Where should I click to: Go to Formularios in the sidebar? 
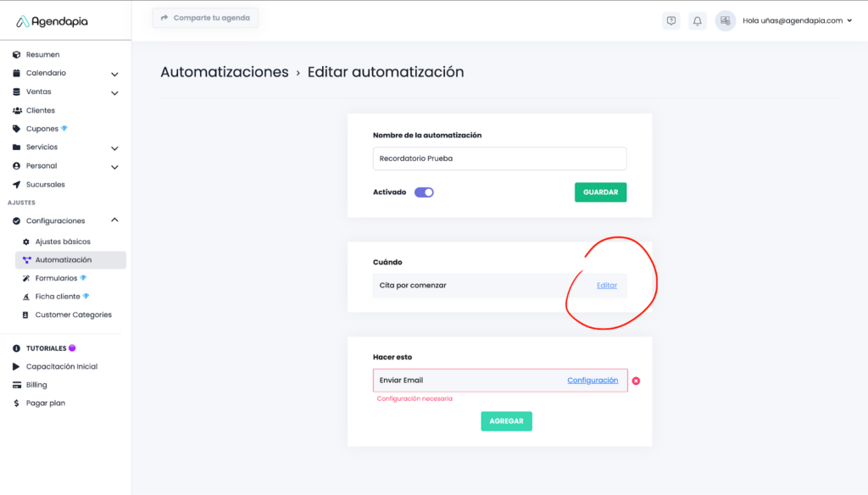[56, 278]
